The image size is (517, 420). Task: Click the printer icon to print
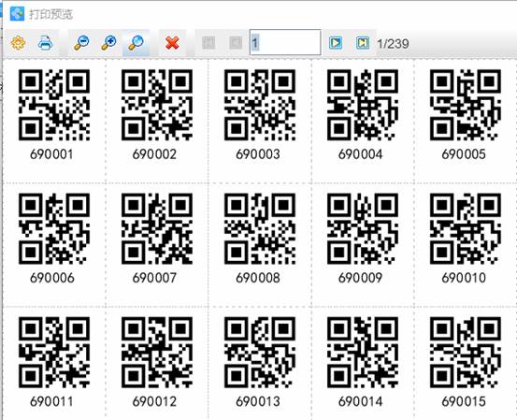click(45, 43)
